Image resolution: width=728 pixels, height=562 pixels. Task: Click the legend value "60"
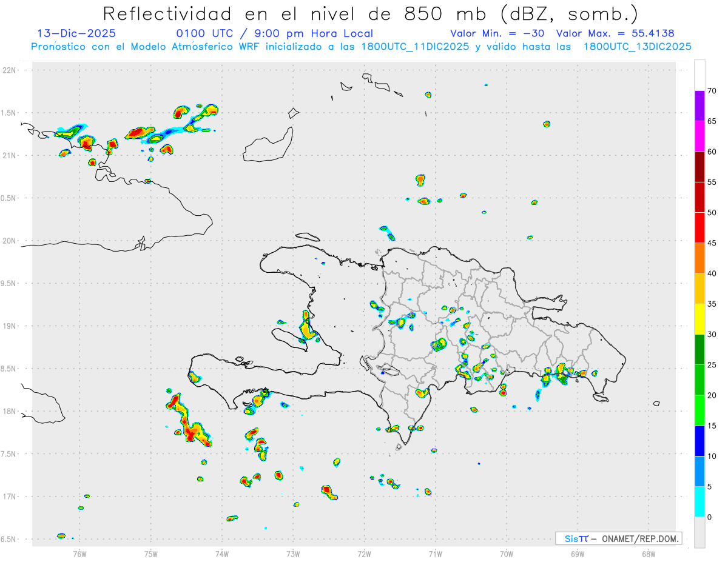point(712,152)
